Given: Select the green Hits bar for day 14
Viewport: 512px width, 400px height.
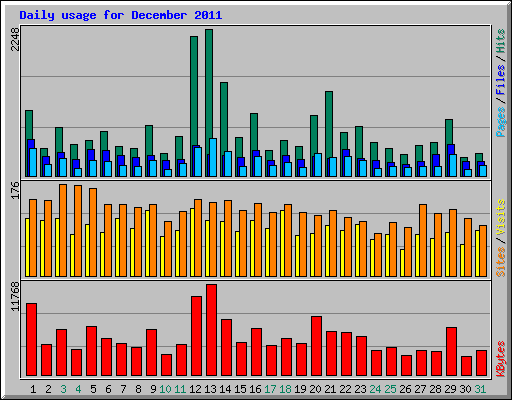Looking at the screenshot, I should [224, 118].
